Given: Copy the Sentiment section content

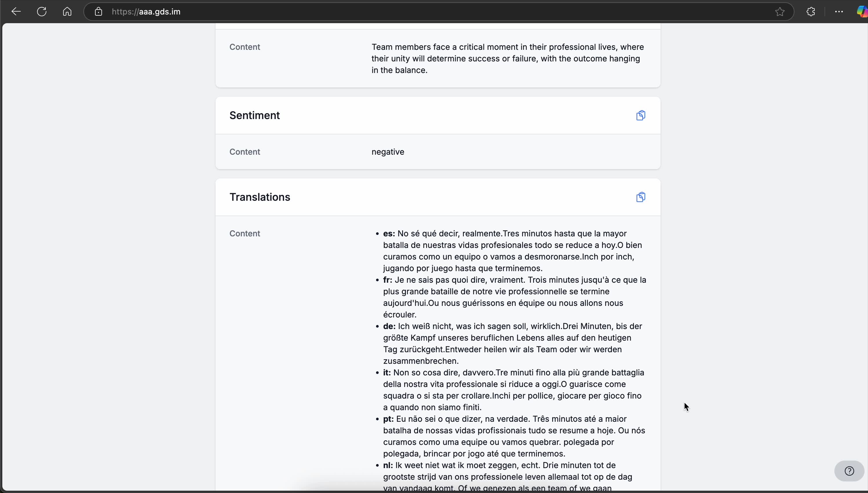Looking at the screenshot, I should tap(640, 116).
